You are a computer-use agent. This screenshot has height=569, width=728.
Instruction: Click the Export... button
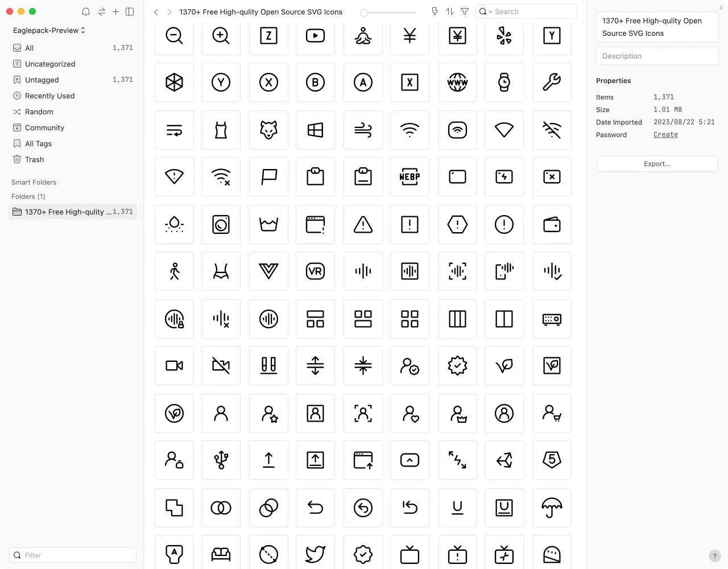coord(657,164)
